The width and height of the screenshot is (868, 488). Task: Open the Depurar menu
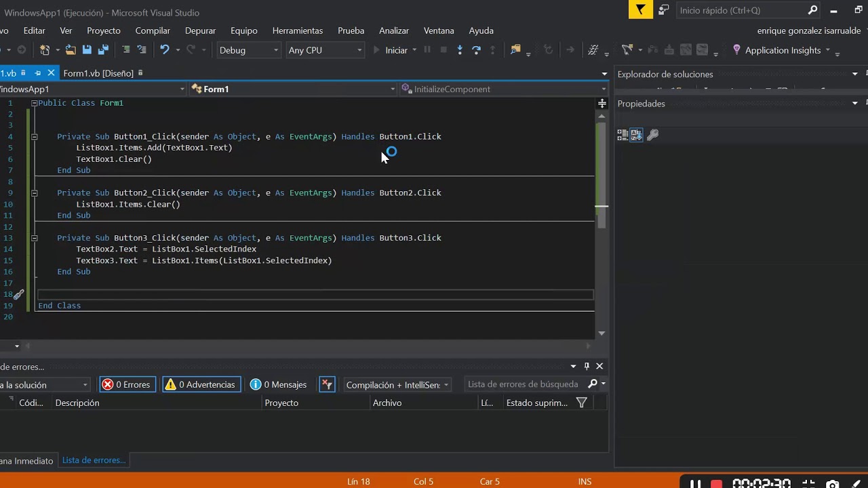pos(200,30)
